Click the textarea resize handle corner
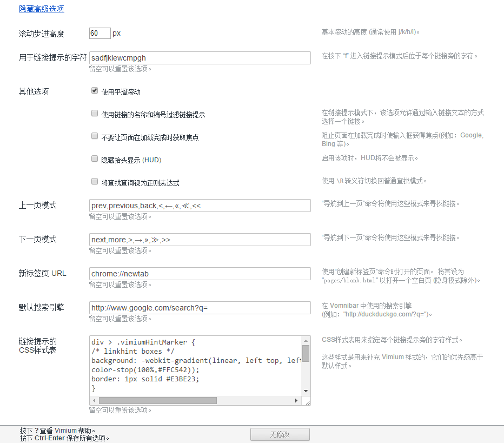This screenshot has width=504, height=443. click(308, 402)
